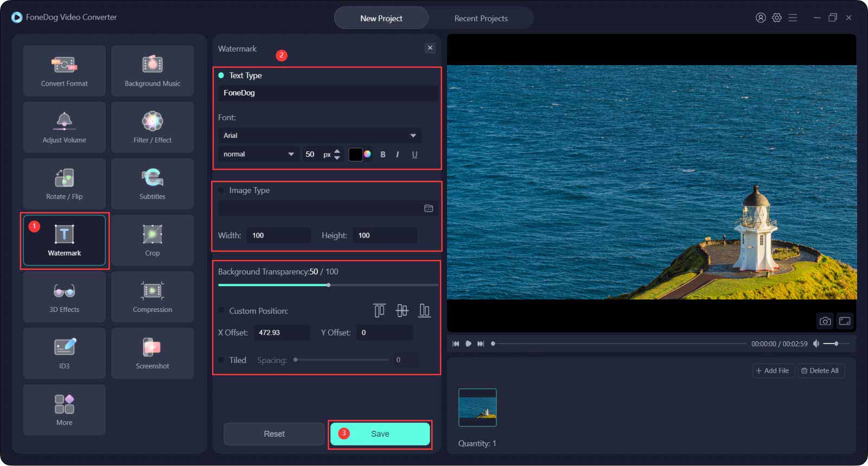Open the Convert Format tool
This screenshot has height=466, width=868.
(x=64, y=71)
